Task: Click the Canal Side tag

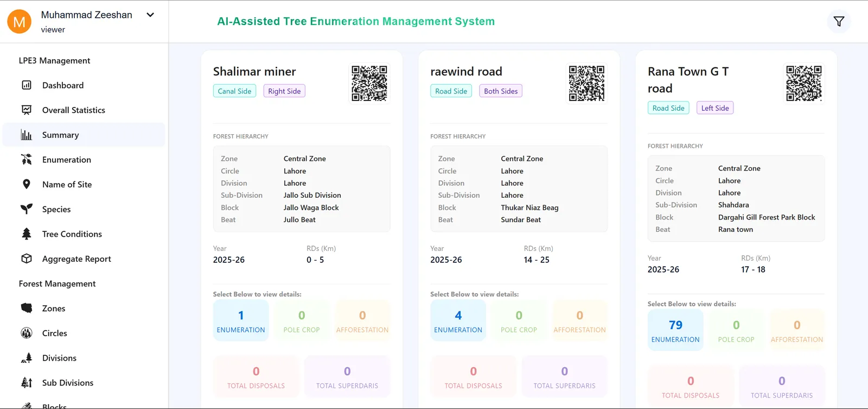Action: (x=234, y=91)
